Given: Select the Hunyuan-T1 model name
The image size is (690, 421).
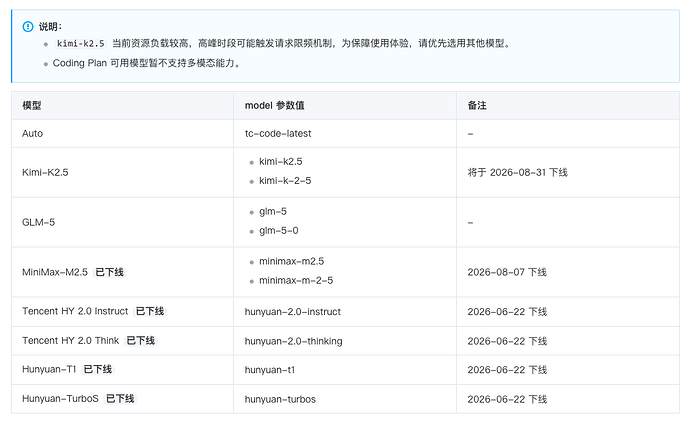Looking at the screenshot, I should [x=49, y=370].
